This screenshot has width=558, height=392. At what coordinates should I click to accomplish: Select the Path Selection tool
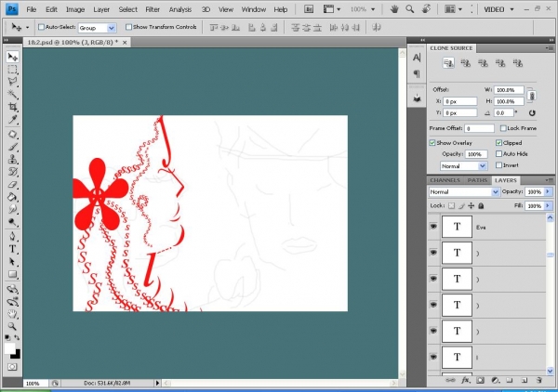click(13, 262)
